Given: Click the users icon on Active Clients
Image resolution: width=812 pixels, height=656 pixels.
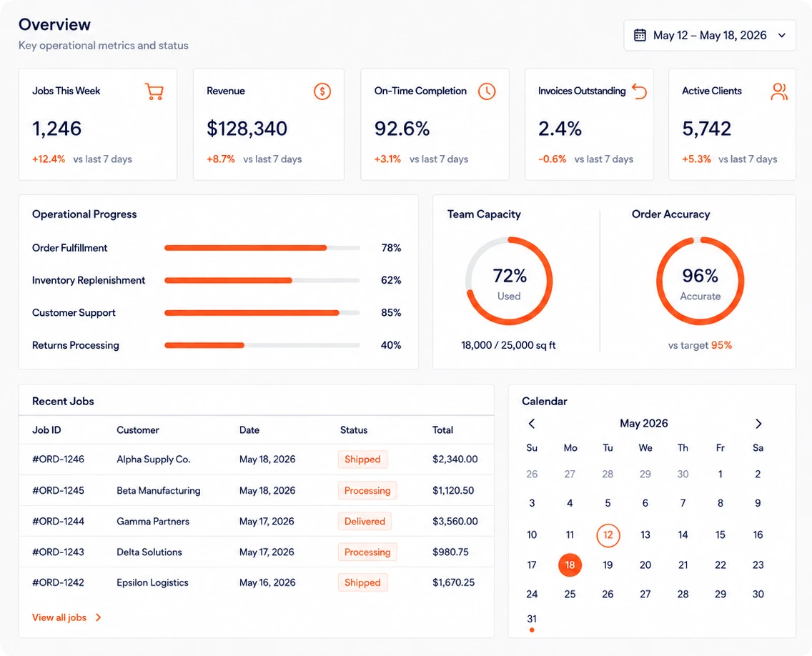Looking at the screenshot, I should click(x=779, y=91).
